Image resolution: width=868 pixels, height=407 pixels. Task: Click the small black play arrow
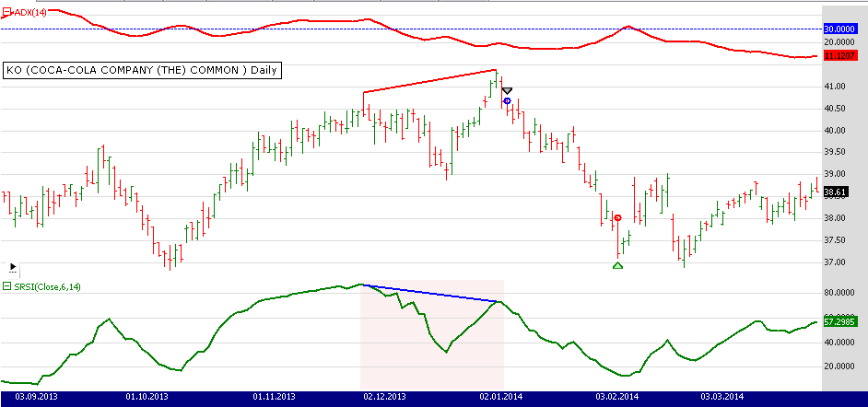point(12,267)
